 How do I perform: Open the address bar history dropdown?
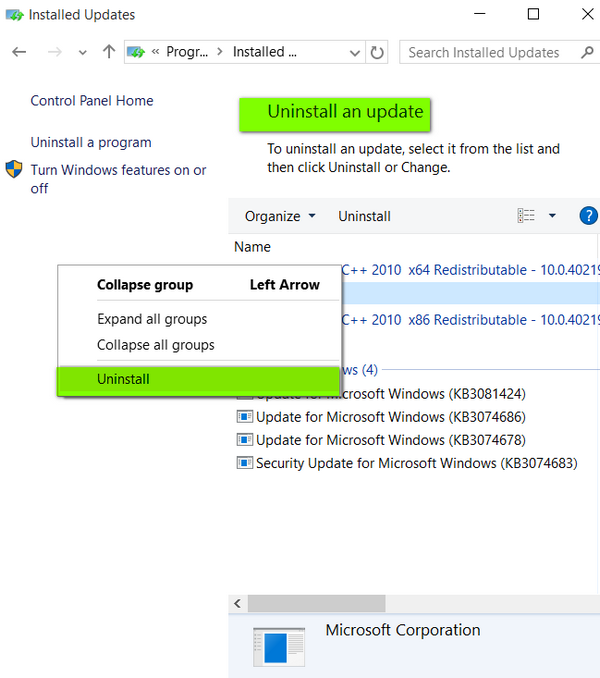point(355,53)
